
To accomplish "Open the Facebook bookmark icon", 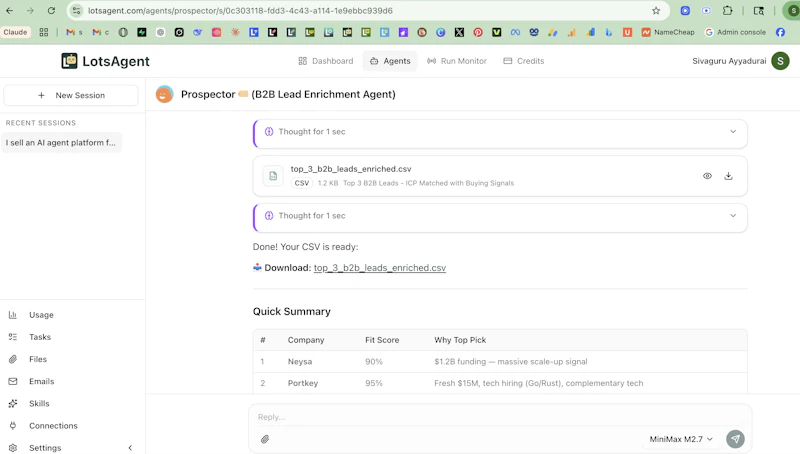I will tap(781, 32).
